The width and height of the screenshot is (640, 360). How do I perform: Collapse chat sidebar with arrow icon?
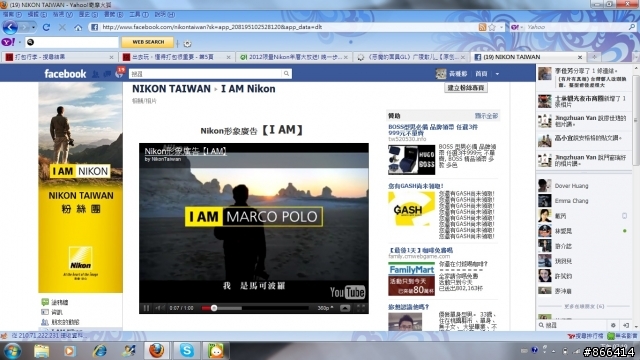click(626, 325)
